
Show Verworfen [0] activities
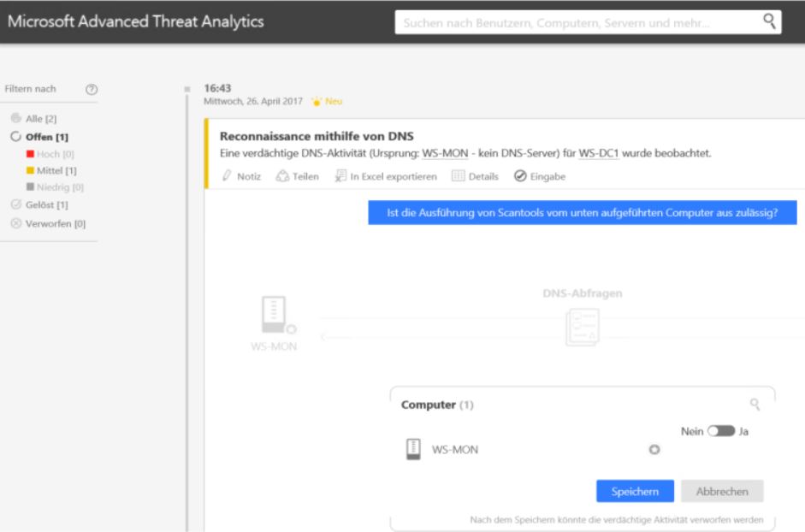click(x=48, y=224)
